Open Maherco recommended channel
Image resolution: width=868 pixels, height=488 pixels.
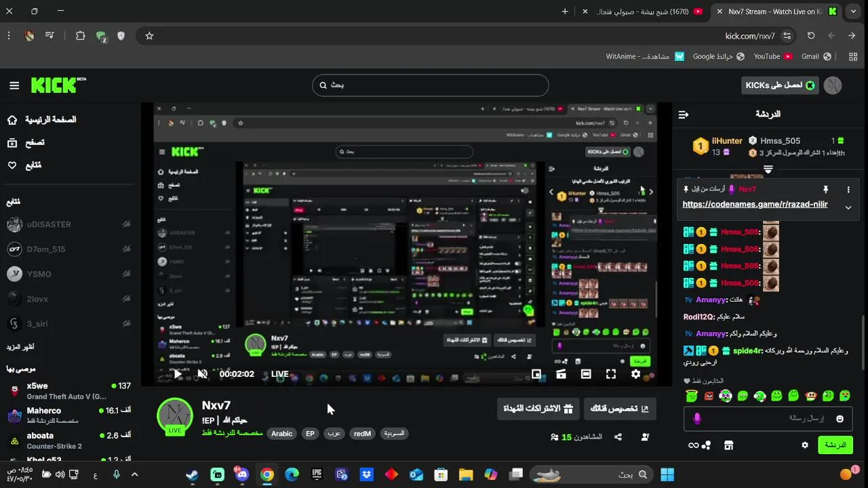tap(68, 415)
